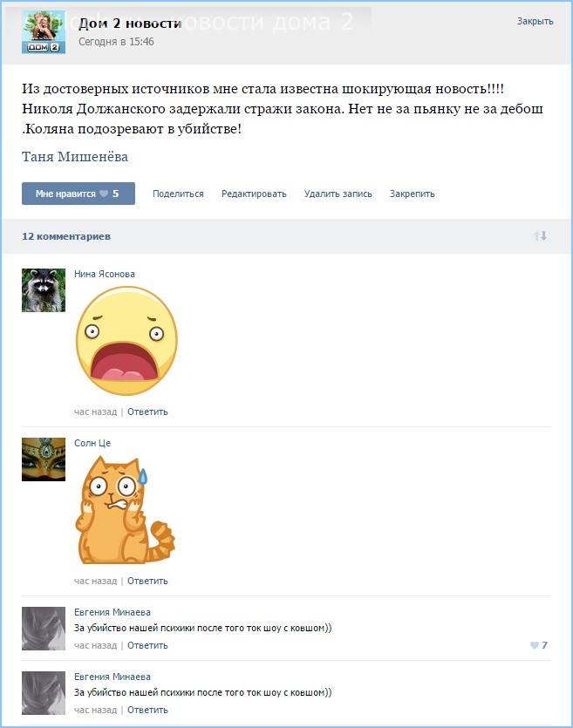Reply to Солн Це's comment
This screenshot has width=573, height=728.
[x=147, y=581]
